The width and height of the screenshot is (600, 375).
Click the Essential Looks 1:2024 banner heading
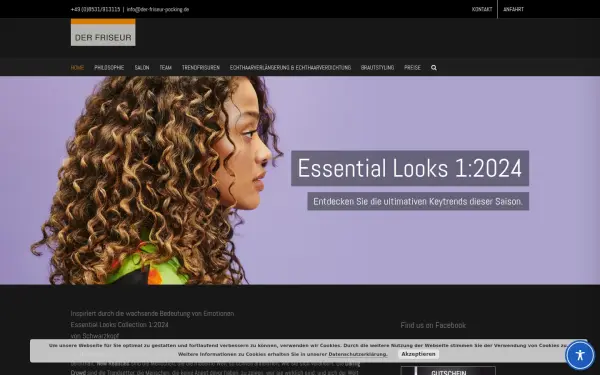(x=410, y=168)
